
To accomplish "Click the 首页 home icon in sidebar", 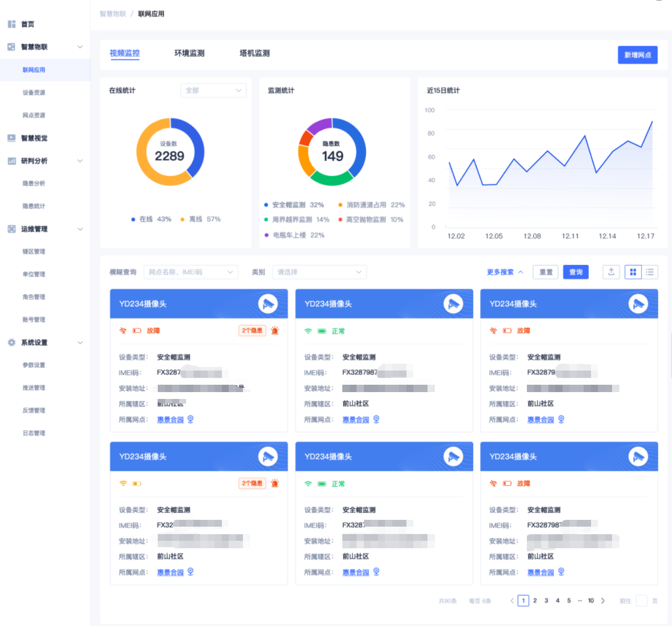I will click(12, 24).
